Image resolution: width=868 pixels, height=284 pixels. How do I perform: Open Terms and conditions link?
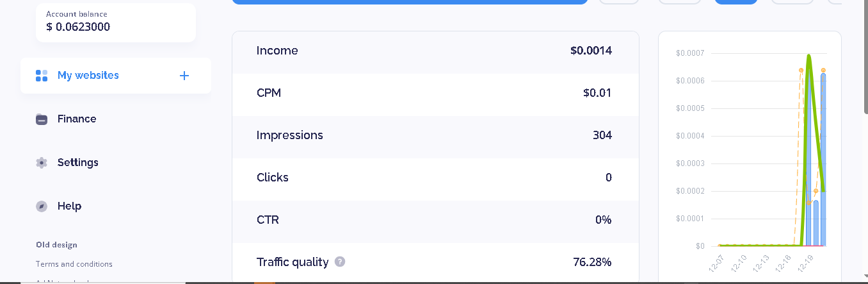(x=74, y=264)
